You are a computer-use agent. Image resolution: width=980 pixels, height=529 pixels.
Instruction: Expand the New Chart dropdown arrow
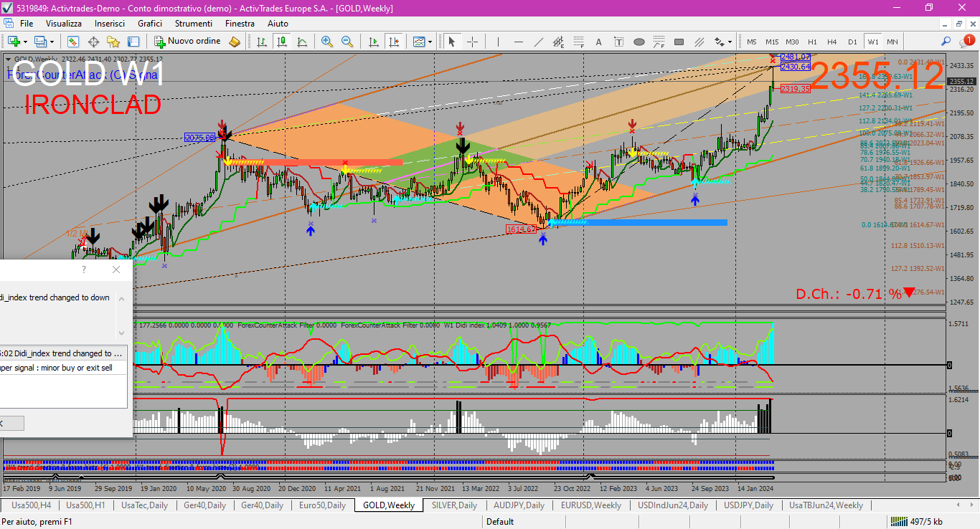(26, 42)
